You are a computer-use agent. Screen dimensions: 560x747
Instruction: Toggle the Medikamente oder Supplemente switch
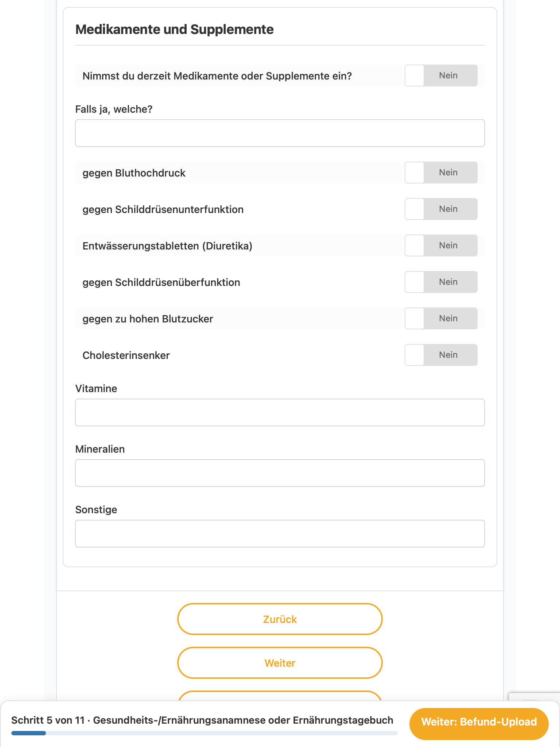(441, 76)
